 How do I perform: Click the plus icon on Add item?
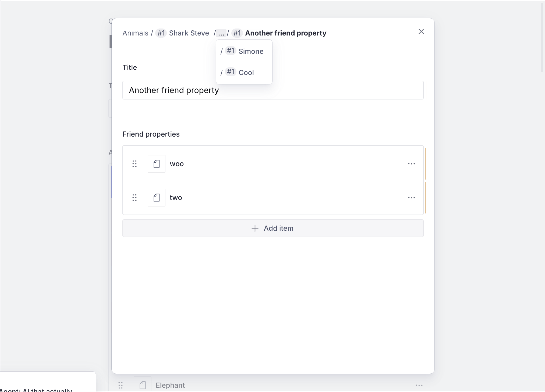coord(254,228)
